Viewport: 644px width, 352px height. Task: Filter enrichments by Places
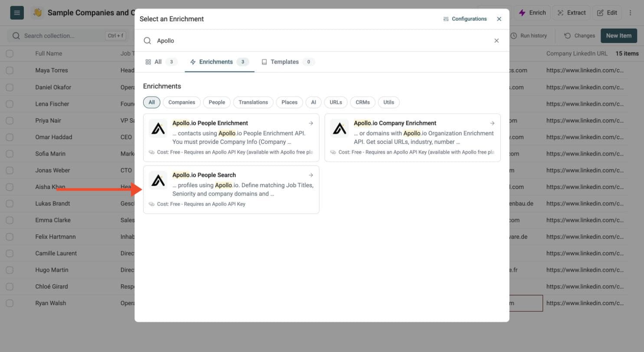point(289,102)
